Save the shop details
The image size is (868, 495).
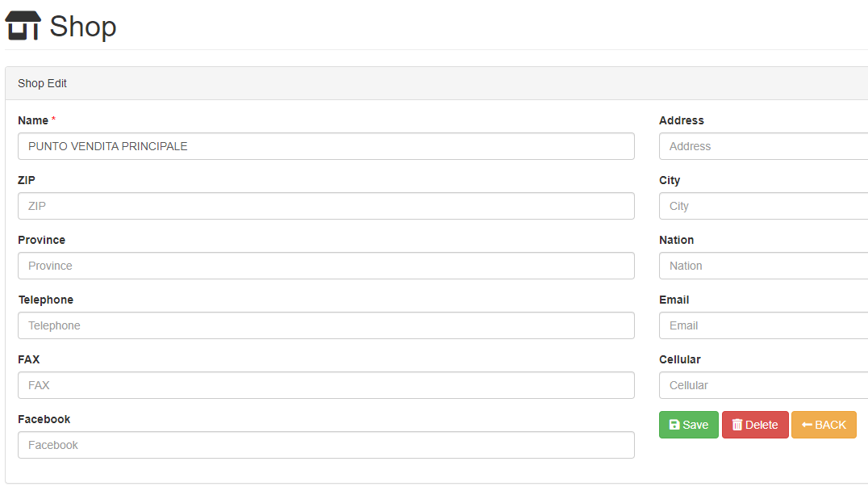point(689,425)
